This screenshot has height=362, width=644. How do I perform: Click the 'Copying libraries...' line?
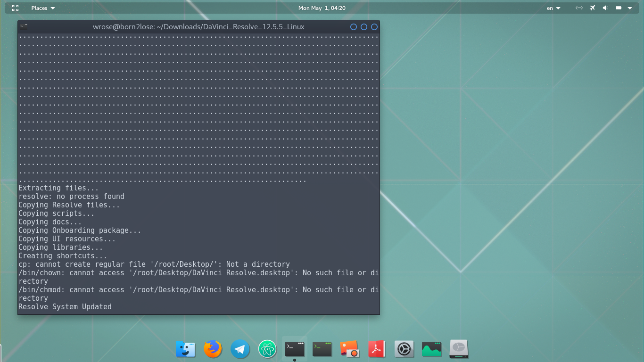[x=60, y=247]
